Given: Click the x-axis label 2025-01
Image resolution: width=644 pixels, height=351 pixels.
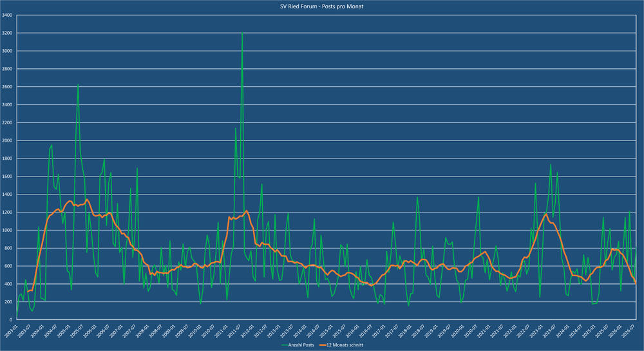Looking at the screenshot, I should [x=589, y=331].
